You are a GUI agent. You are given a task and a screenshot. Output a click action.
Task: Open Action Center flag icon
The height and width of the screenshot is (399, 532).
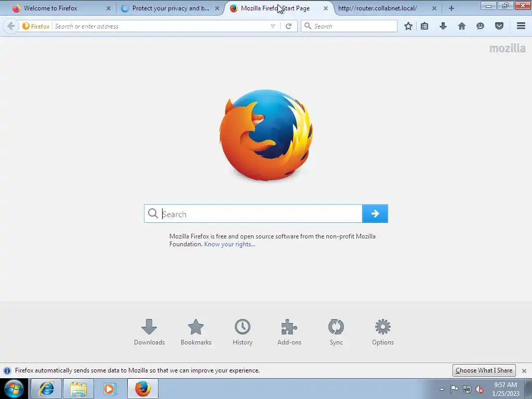point(454,389)
